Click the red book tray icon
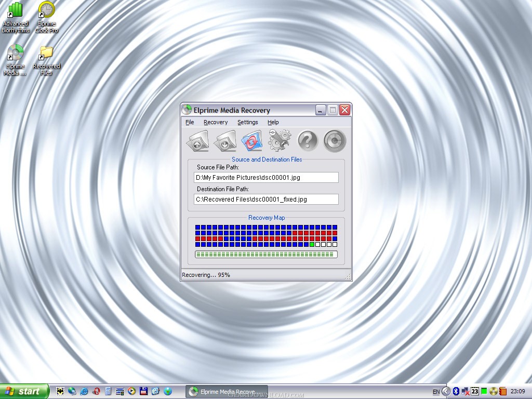The height and width of the screenshot is (399, 532). pos(503,392)
